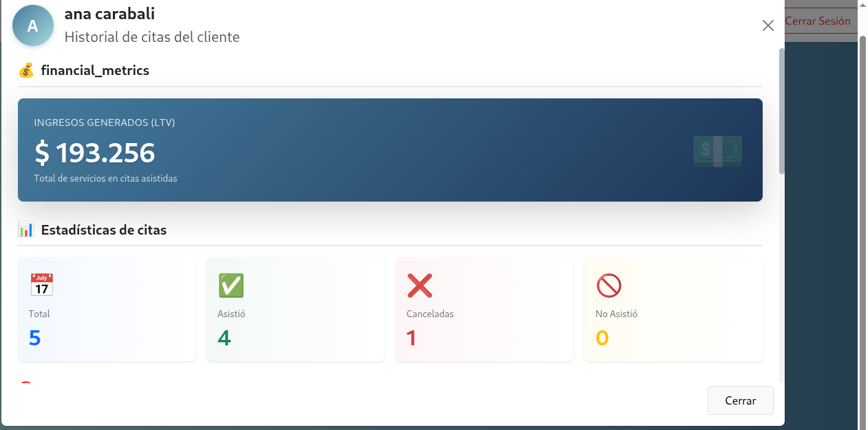The height and width of the screenshot is (430, 868).
Task: Select the Asistió stat card value 4
Action: click(224, 338)
